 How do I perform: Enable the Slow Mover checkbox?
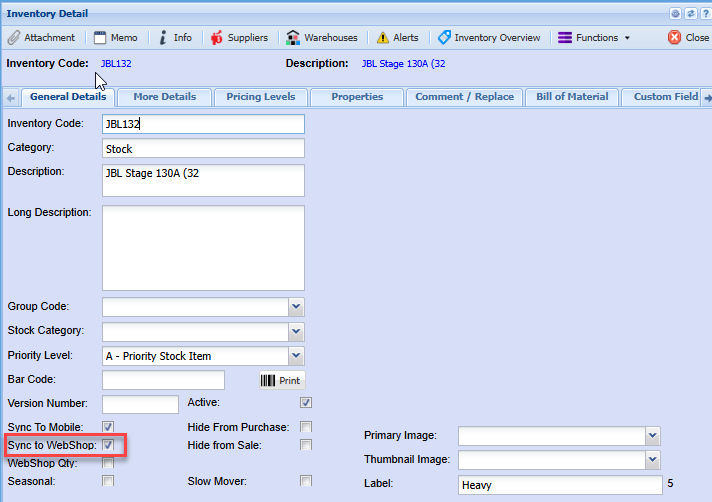point(306,481)
